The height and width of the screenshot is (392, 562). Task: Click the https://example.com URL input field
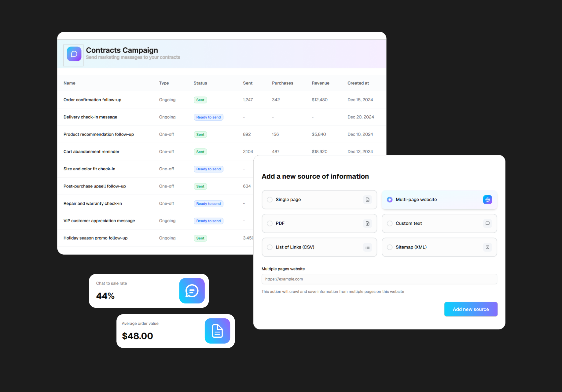pos(379,279)
